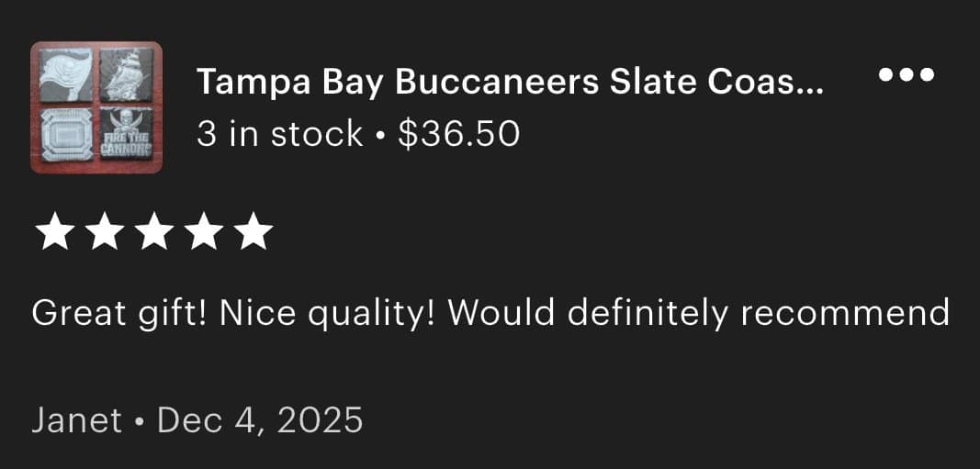Viewport: 980px width, 469px height.
Task: Click the second rating star
Action: pos(103,232)
